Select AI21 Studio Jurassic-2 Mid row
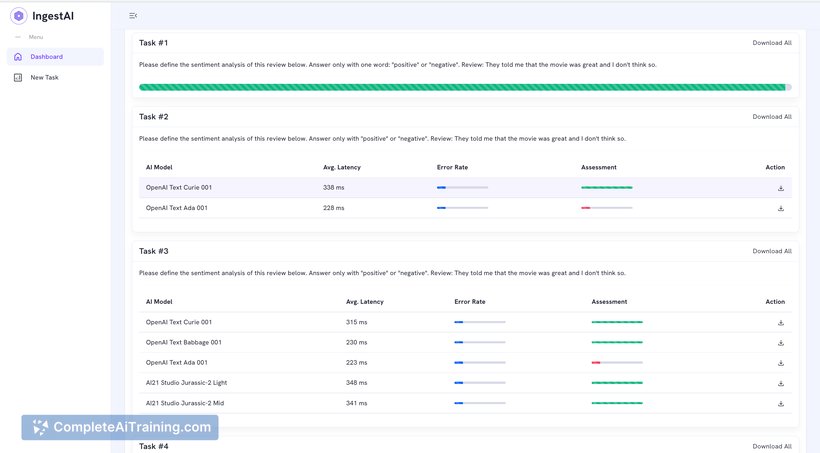The height and width of the screenshot is (453, 820). point(465,403)
